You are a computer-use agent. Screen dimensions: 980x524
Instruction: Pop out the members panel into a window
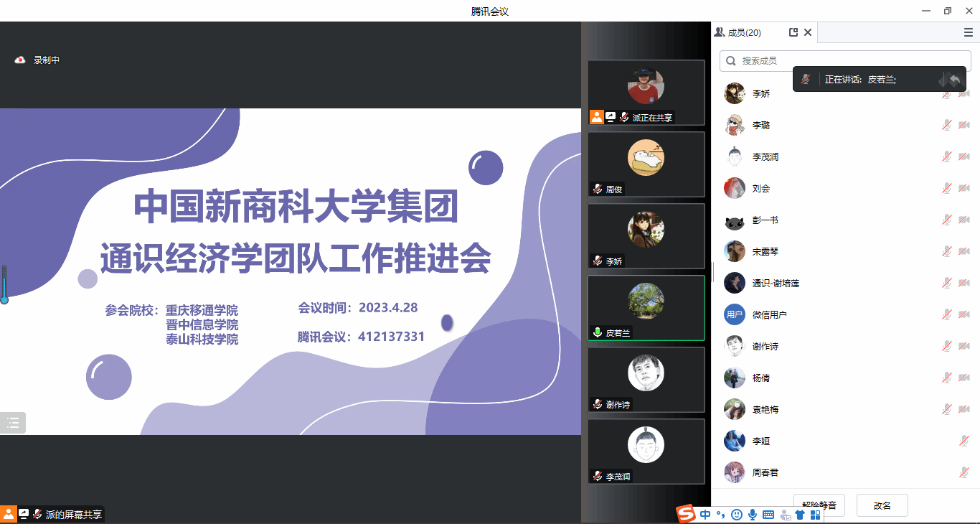tap(793, 32)
